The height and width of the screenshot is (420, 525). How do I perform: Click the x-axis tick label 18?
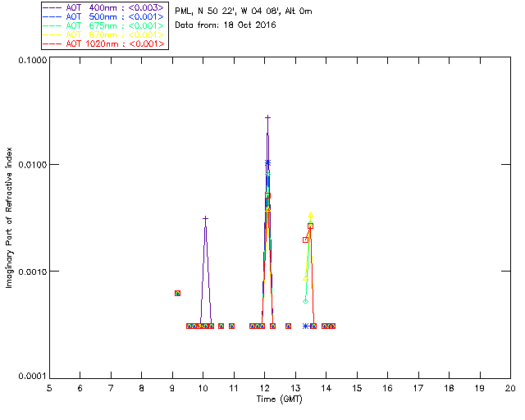[450, 388]
